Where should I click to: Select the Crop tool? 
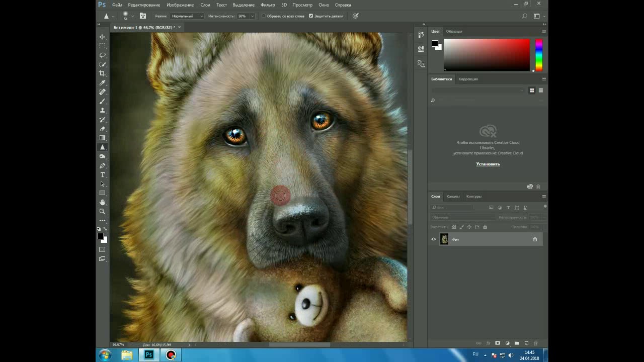click(x=102, y=73)
